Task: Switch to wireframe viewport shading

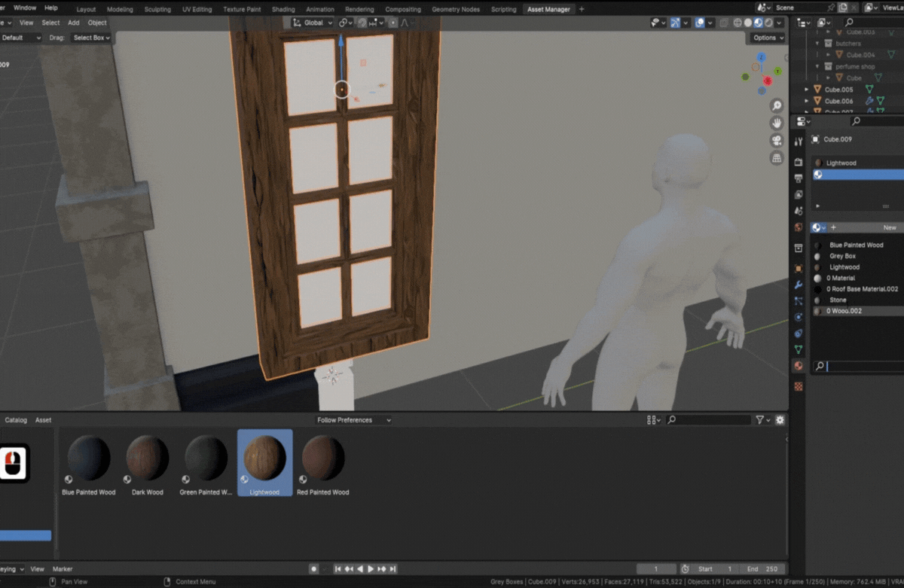Action: pos(738,23)
